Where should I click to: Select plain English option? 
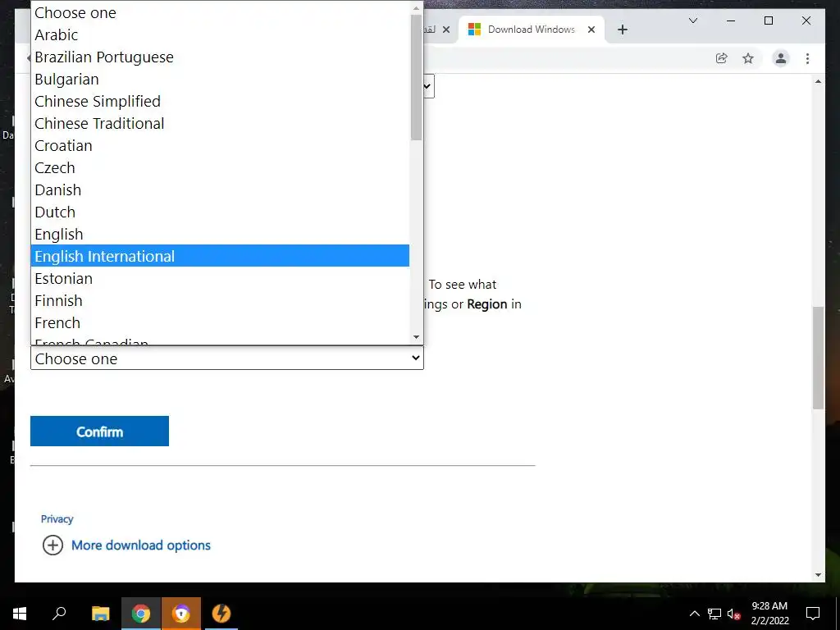220,234
